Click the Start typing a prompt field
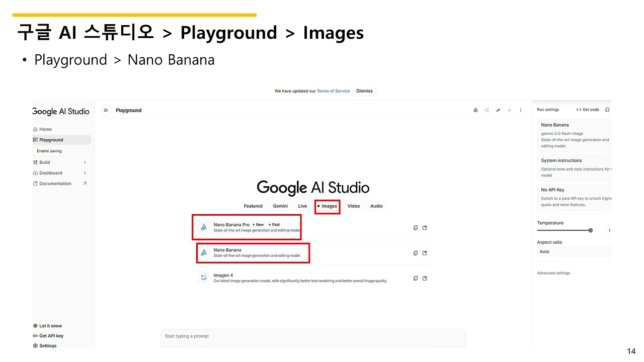 [x=313, y=336]
